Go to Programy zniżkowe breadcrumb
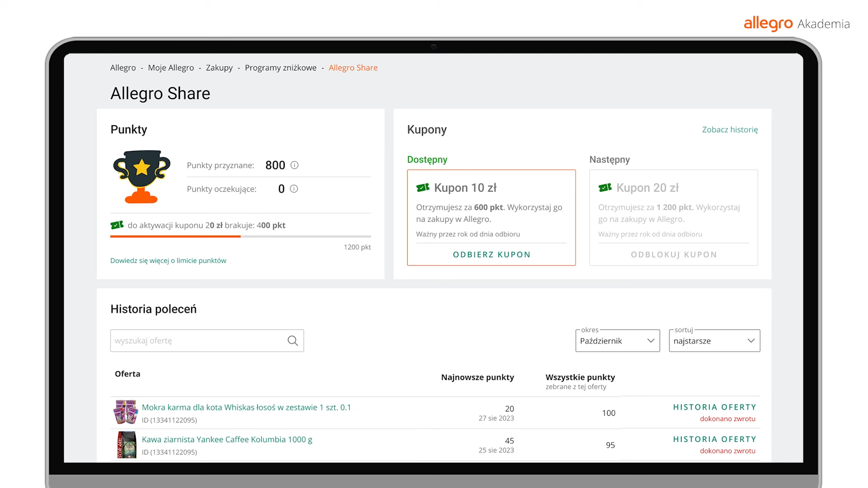The image size is (868, 488). coord(281,68)
